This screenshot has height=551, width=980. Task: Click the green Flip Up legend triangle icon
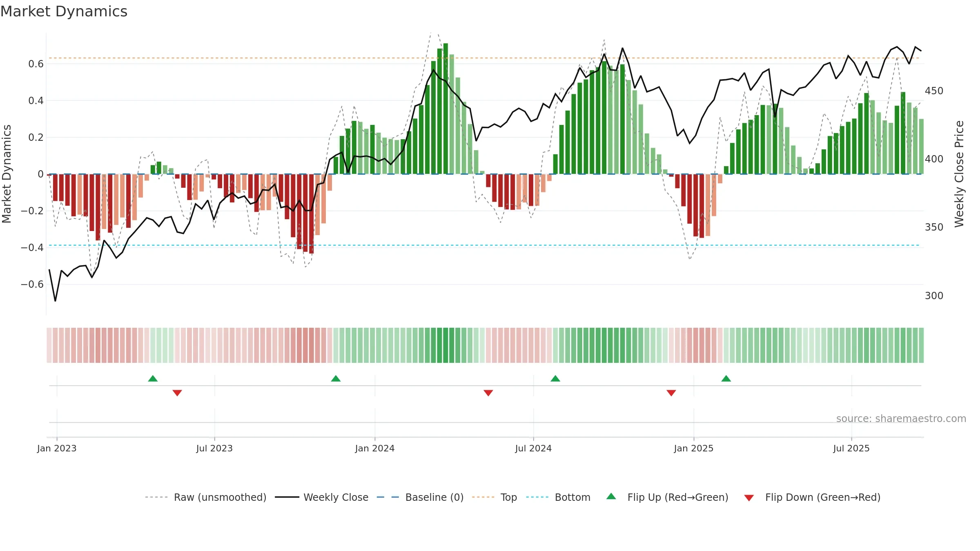pyautogui.click(x=611, y=496)
